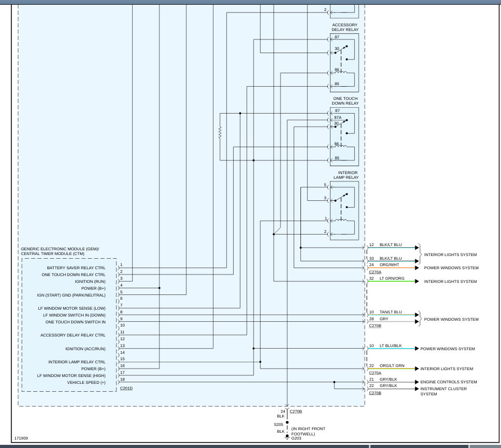Click BLK/LT BLU label at pin 33

pyautogui.click(x=390, y=258)
